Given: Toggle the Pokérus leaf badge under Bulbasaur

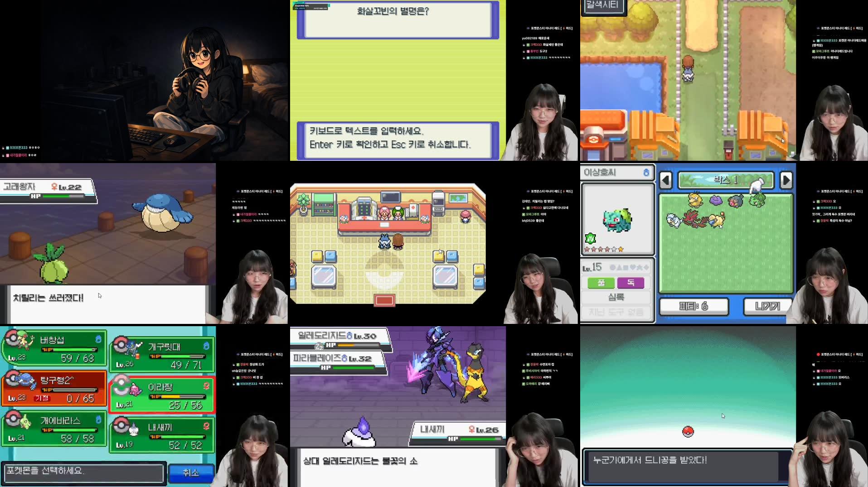Looking at the screenshot, I should pos(590,238).
